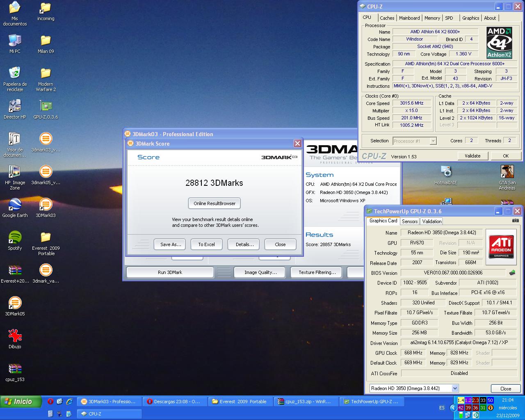
Task: Click the 21:04 system clock
Action: tap(508, 400)
